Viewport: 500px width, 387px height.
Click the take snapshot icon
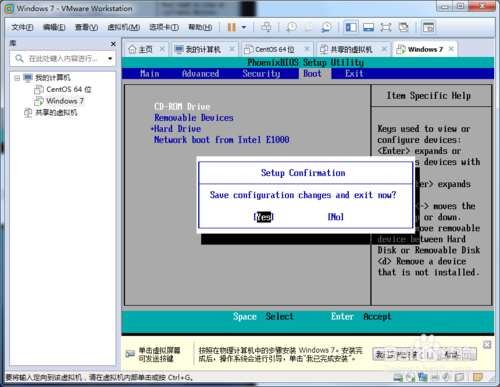coord(292,27)
